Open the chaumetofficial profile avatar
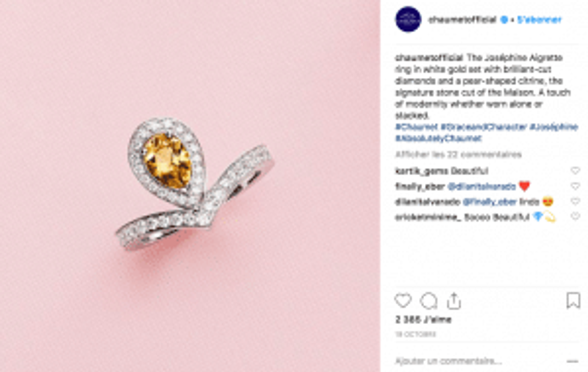Screen dimensions: 588x372 [408, 19]
